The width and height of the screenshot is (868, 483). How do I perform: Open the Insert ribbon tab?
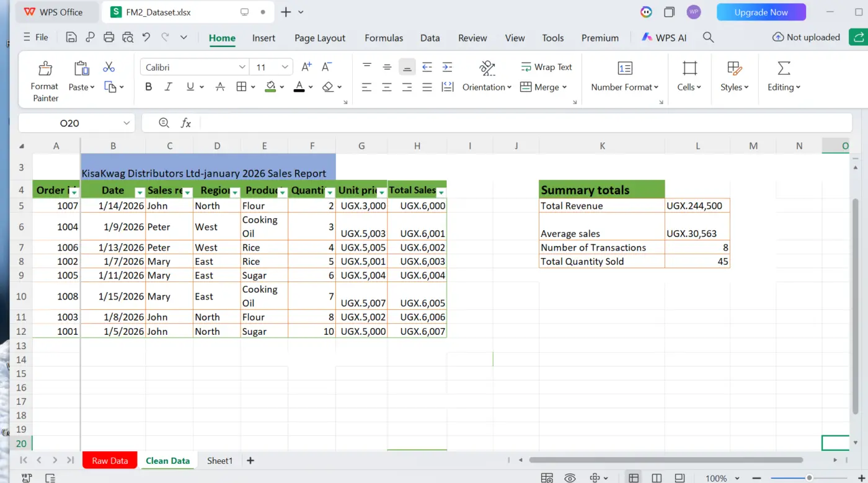point(263,38)
